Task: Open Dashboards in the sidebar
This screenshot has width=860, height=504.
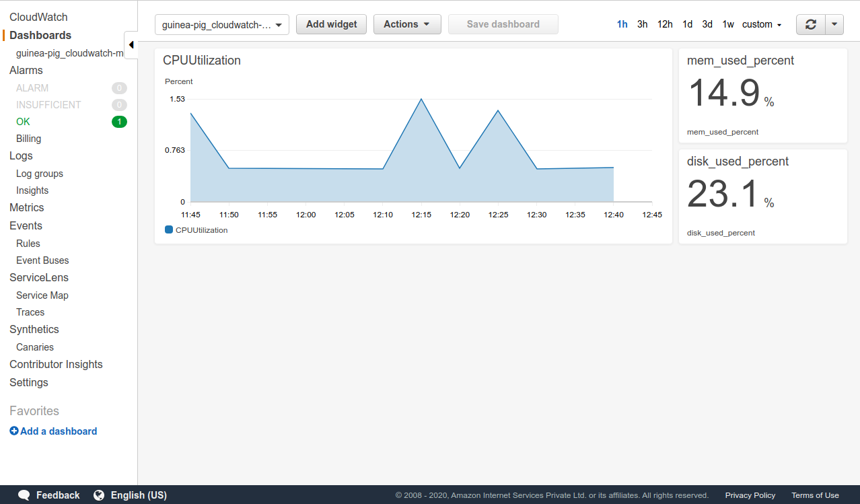Action: pyautogui.click(x=40, y=35)
